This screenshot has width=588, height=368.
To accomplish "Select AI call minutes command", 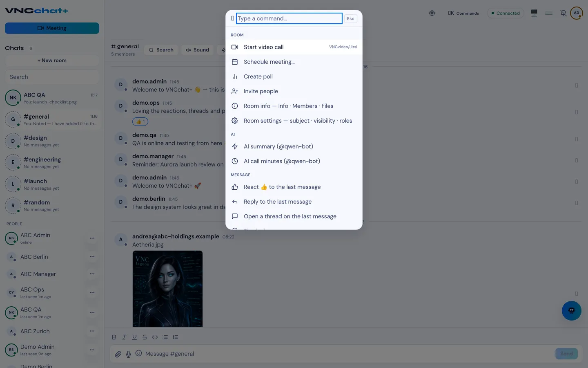I will pyautogui.click(x=294, y=161).
